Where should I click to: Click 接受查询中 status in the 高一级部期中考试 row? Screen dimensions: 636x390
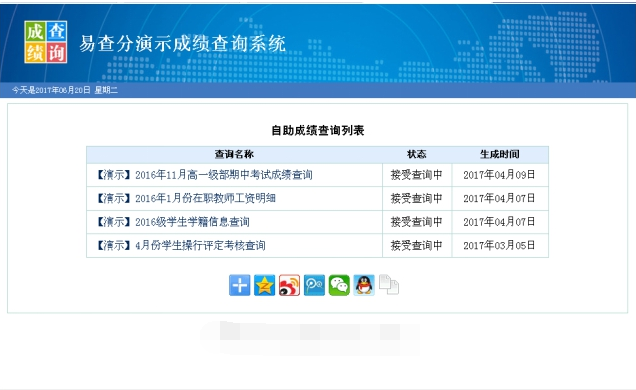click(417, 175)
